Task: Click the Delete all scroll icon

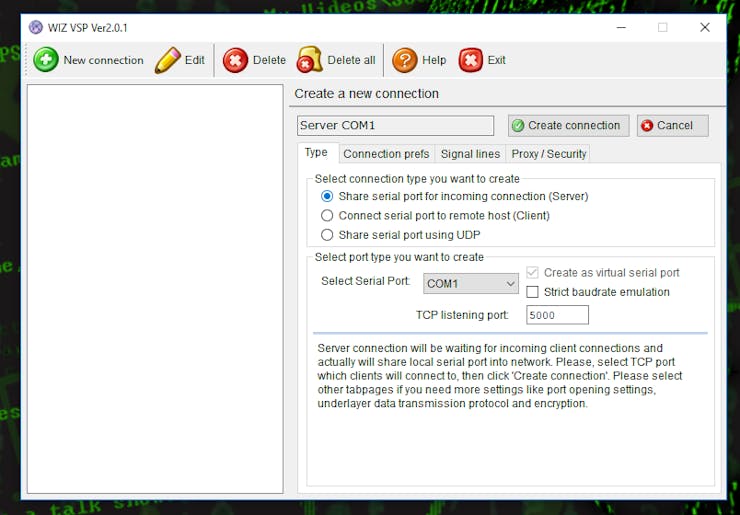Action: click(x=310, y=59)
